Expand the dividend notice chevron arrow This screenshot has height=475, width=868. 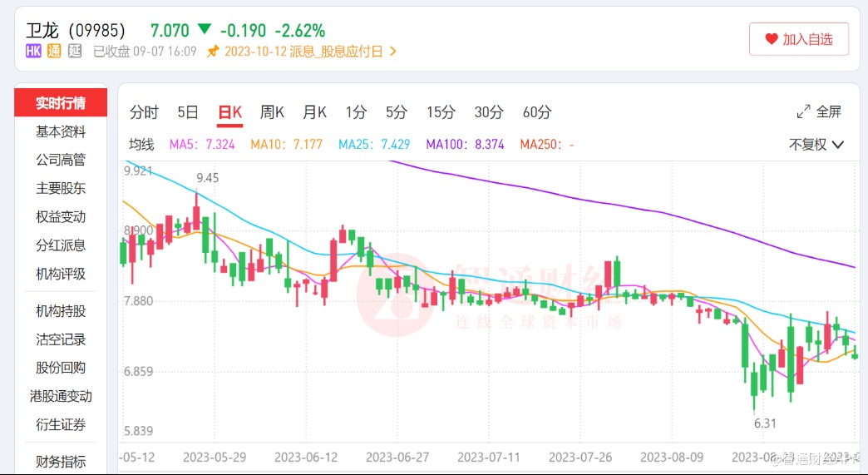click(x=393, y=52)
